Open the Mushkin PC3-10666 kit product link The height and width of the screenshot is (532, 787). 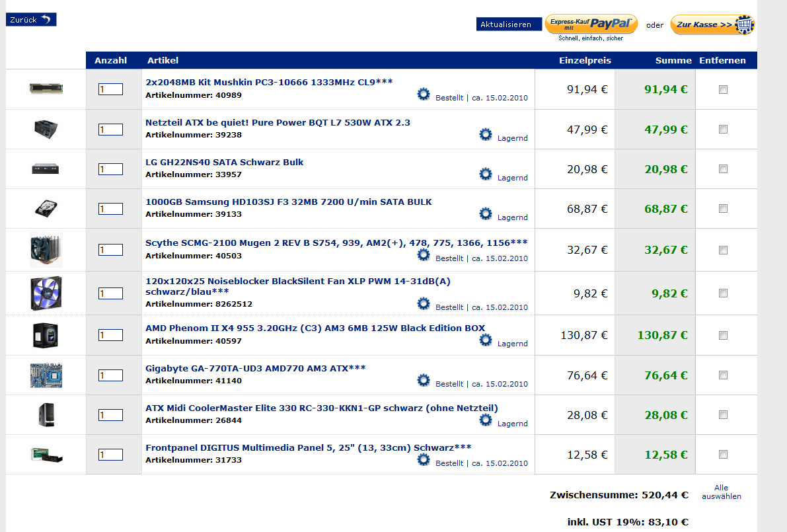click(x=269, y=83)
